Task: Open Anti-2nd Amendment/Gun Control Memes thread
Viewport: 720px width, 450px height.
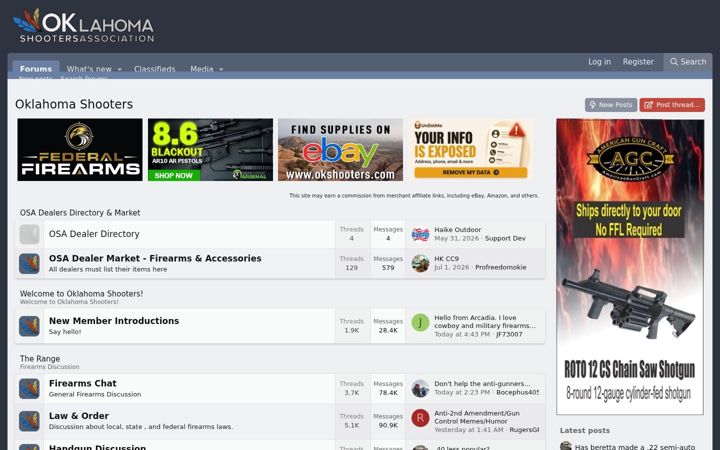Action: 477,417
